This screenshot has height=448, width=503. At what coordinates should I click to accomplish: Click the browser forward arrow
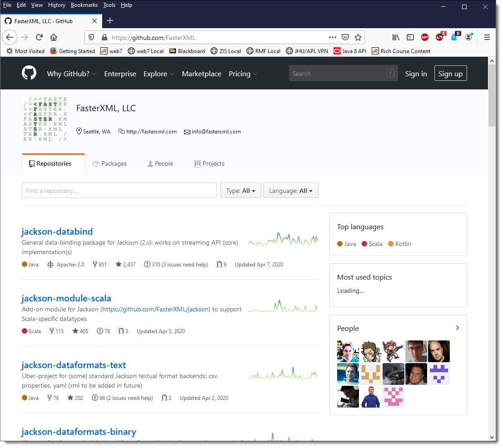pos(25,38)
